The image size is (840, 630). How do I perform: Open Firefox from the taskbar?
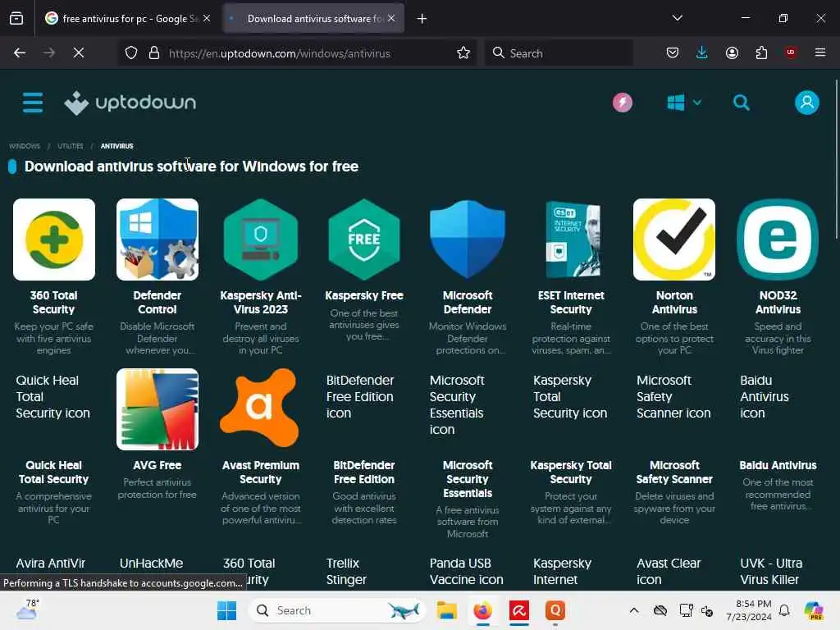click(482, 610)
